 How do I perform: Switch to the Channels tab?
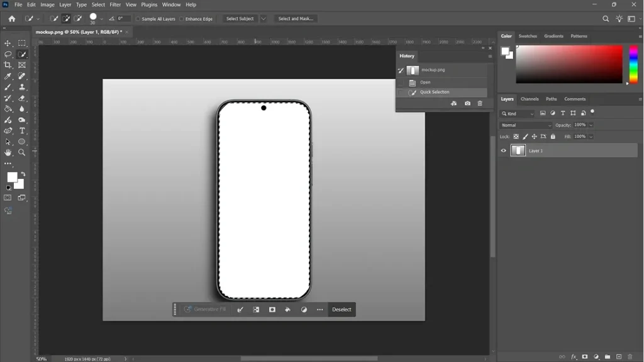[530, 99]
